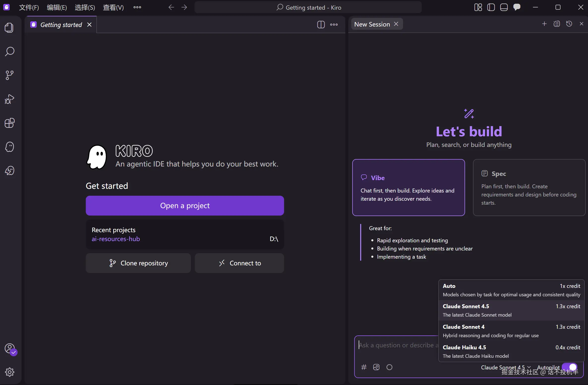Screen dimensions: 588x385
Task: Open the Source Control sidebar icon
Action: pos(9,75)
